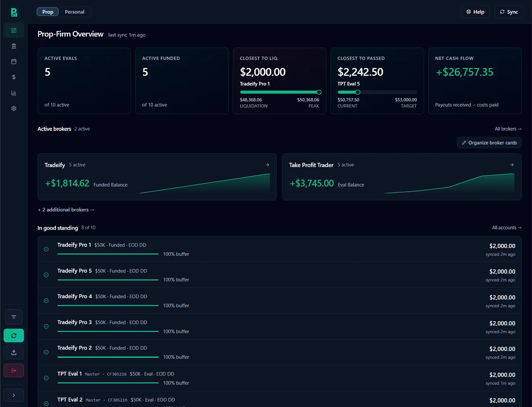Select the Tradeify Pro 2 account name
Screen dimensions: 532x407
(x=74, y=348)
